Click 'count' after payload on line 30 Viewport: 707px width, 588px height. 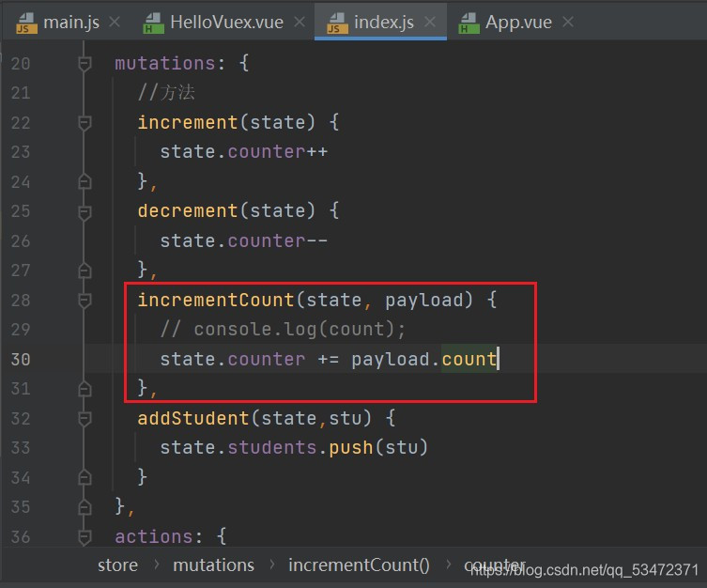click(469, 360)
